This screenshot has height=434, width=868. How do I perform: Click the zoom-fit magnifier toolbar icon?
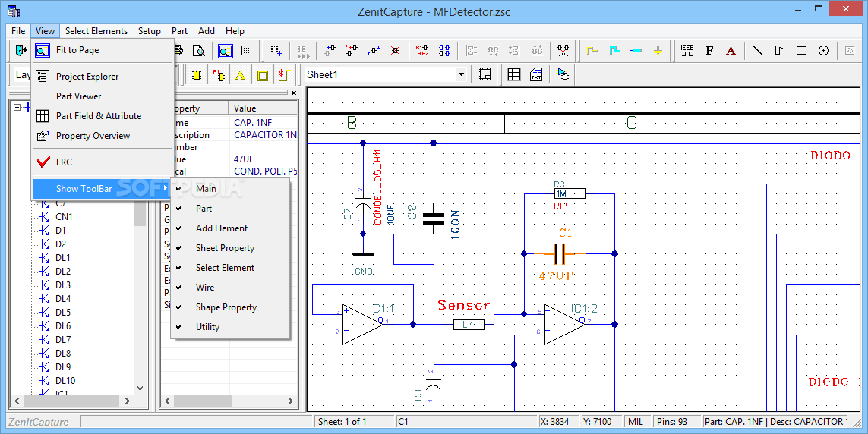(225, 51)
